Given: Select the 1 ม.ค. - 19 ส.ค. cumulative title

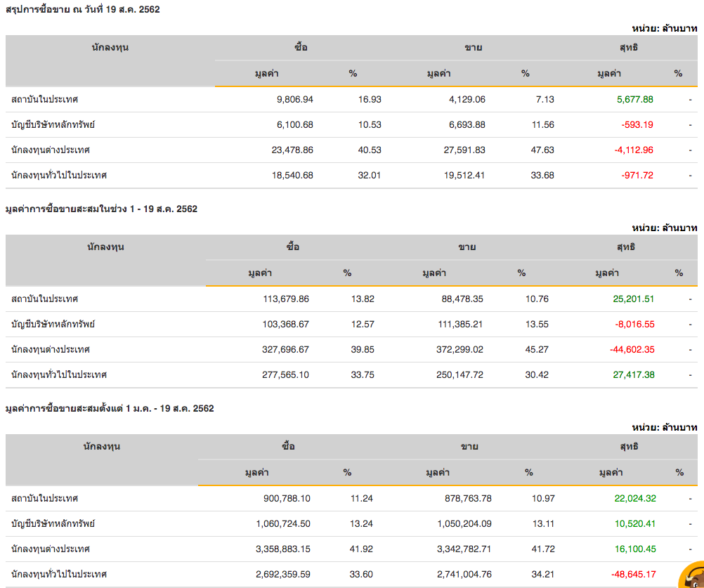Looking at the screenshot, I should [110, 408].
